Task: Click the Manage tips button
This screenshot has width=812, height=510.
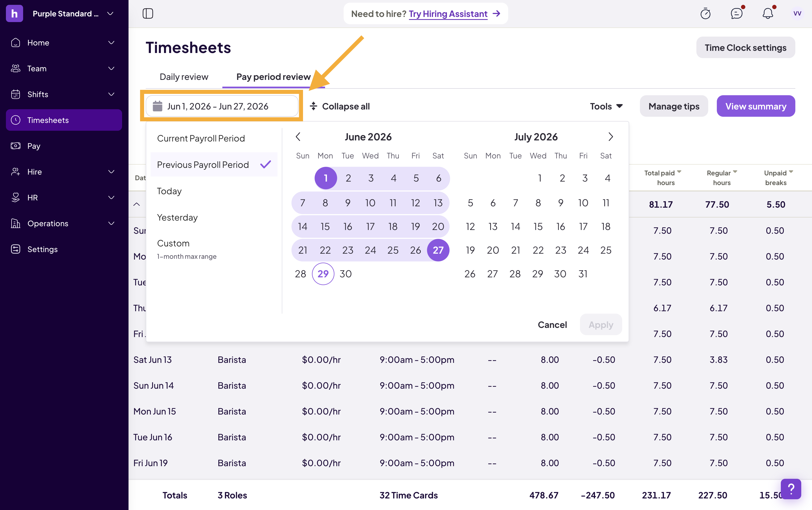Action: click(674, 106)
